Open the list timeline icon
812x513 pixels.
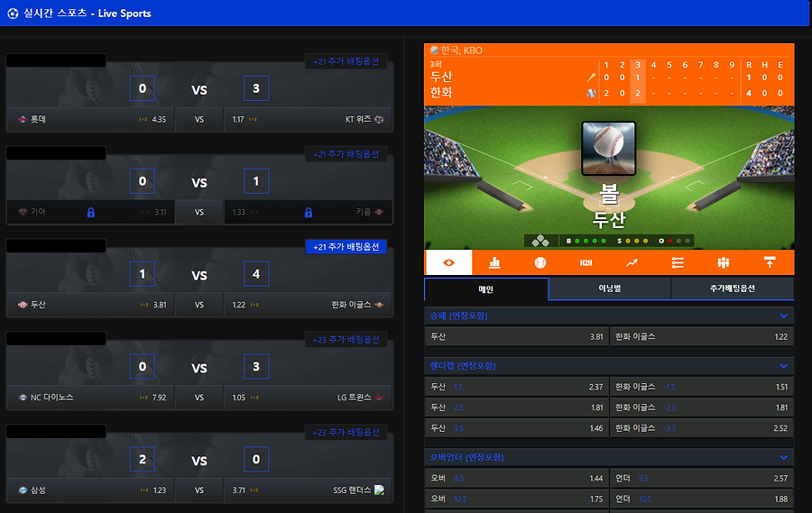pyautogui.click(x=678, y=263)
